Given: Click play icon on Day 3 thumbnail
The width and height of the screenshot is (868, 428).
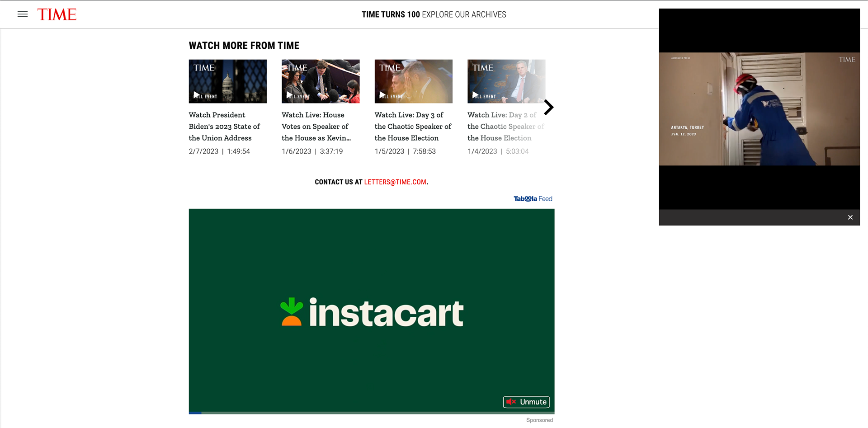Looking at the screenshot, I should [382, 95].
